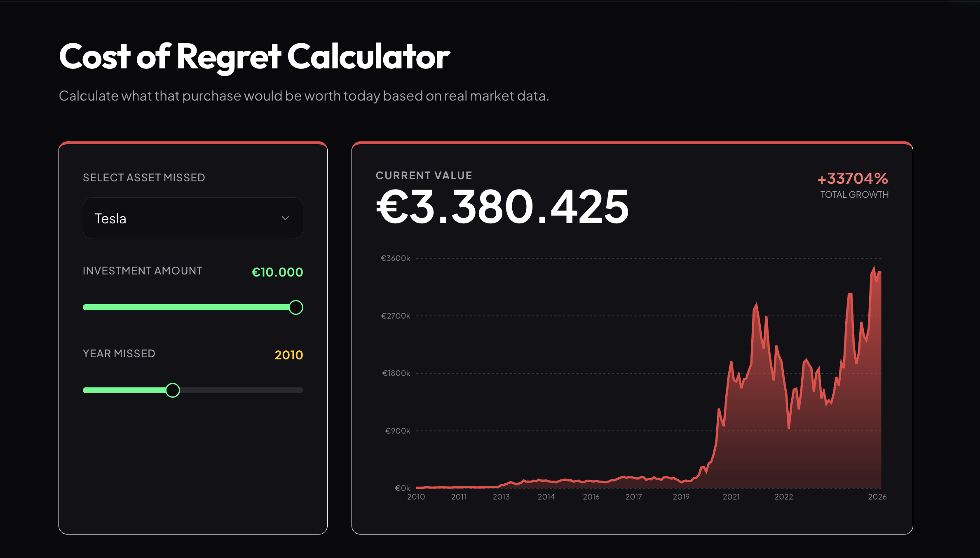Click the SELECT ASSET MISSED label
The width and height of the screenshot is (980, 558).
pyautogui.click(x=144, y=178)
